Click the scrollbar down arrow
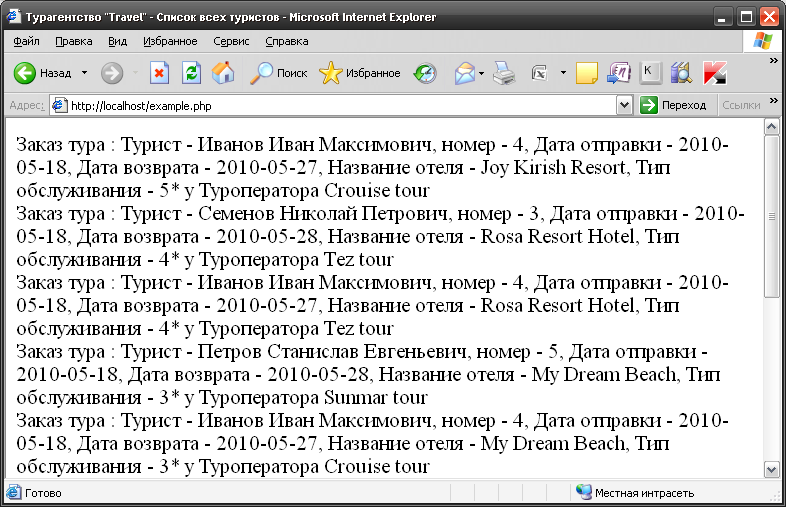Screen dimensions: 786x507 click(771, 470)
